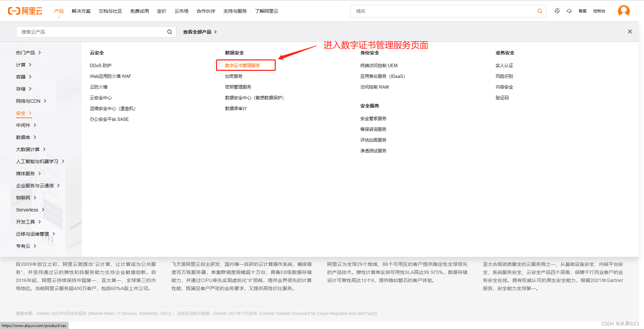Open the 云市场 menu item

click(x=181, y=11)
